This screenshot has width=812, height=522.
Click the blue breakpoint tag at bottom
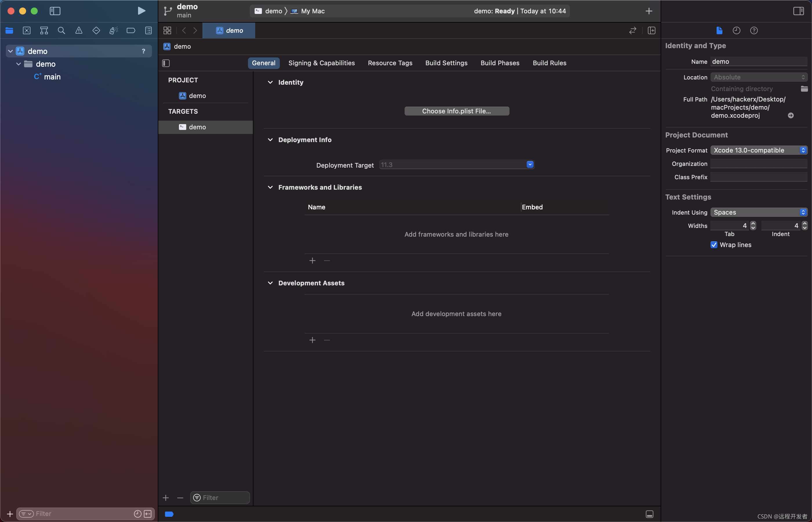point(169,514)
